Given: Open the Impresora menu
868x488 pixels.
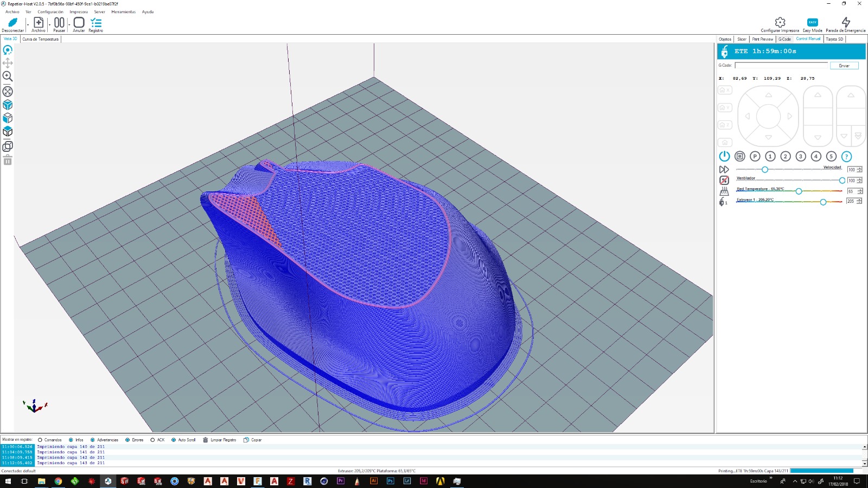Looking at the screenshot, I should pyautogui.click(x=79, y=11).
